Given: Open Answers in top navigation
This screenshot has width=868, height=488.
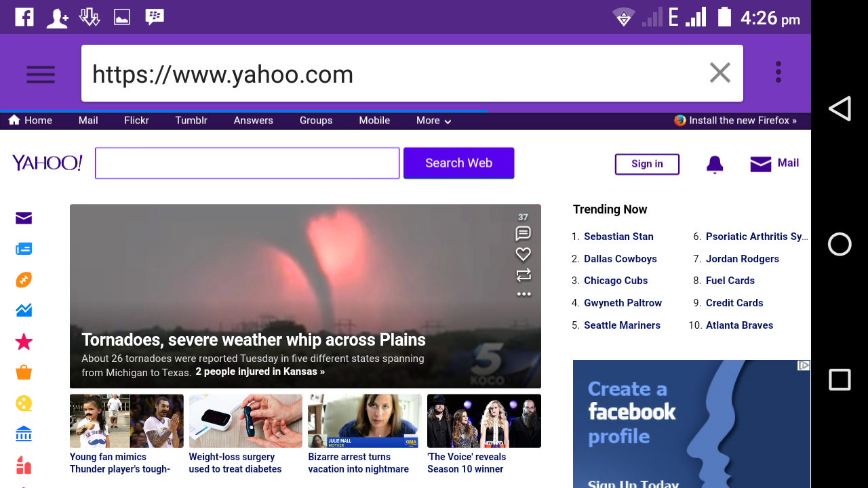Looking at the screenshot, I should click(253, 121).
